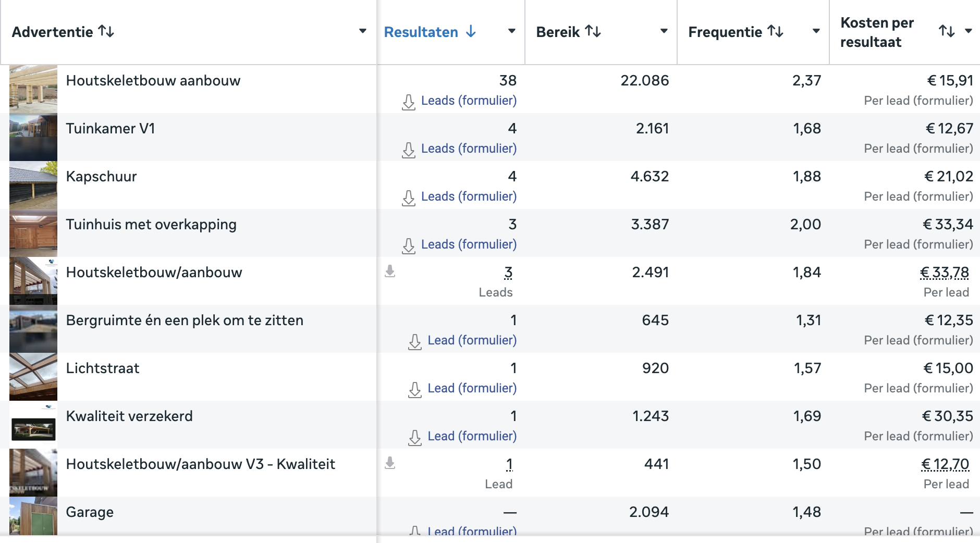The width and height of the screenshot is (980, 543).
Task: Click Frequentie sort arrows icon
Action: [776, 31]
